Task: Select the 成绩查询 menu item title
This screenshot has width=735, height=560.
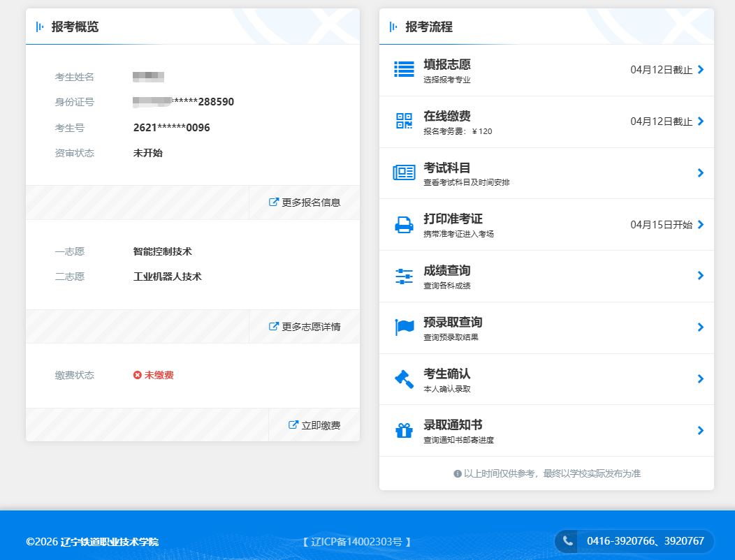Action: pos(446,271)
